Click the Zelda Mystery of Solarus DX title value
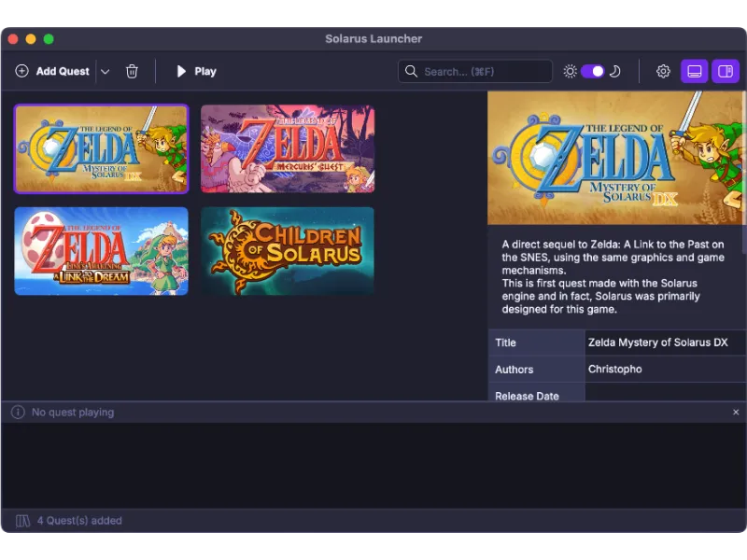This screenshot has width=747, height=560. click(658, 343)
